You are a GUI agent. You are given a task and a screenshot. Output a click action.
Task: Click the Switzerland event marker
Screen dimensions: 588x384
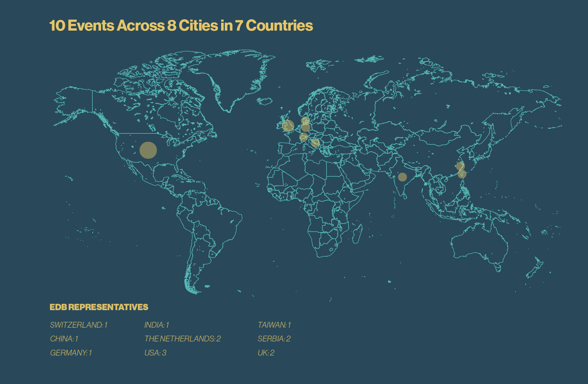[x=303, y=137]
